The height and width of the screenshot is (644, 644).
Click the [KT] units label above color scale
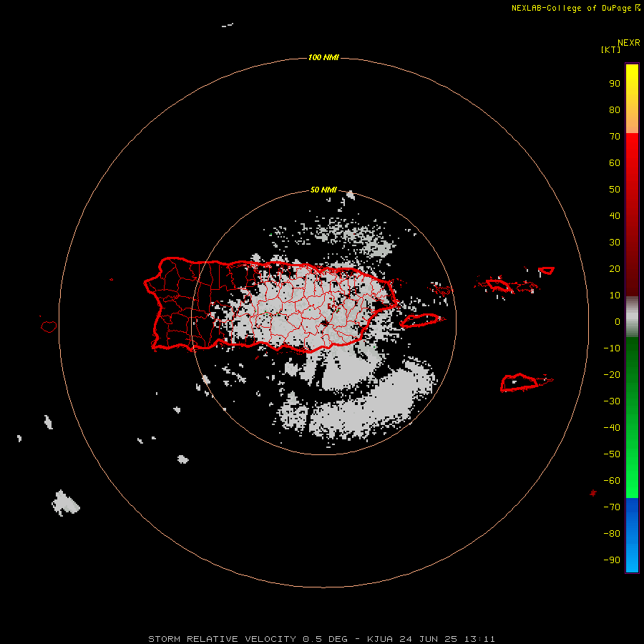[610, 49]
